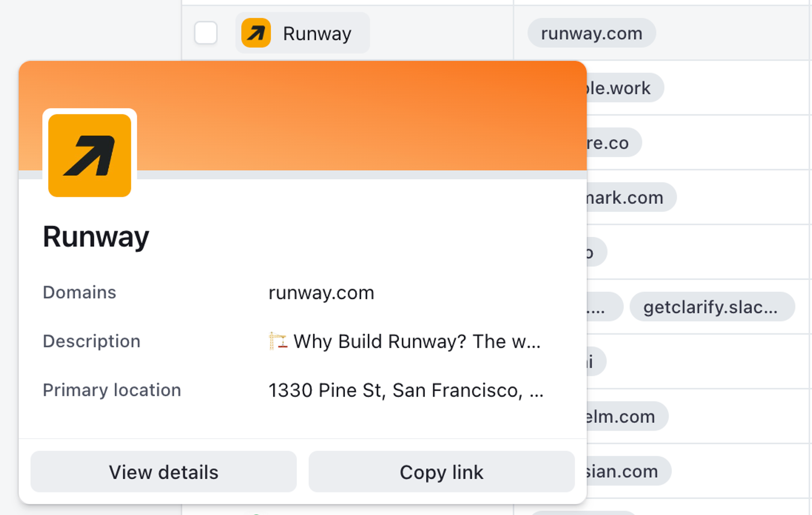The height and width of the screenshot is (515, 812).
Task: Click the Runway heading in popup card
Action: coord(96,237)
